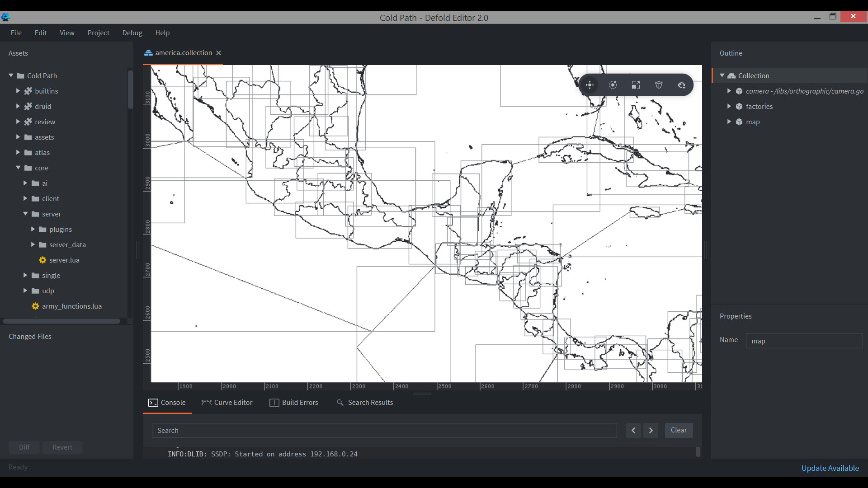Screen dimensions: 868x488
Task: Select the Move tool in the scene toolbar
Action: [x=590, y=85]
